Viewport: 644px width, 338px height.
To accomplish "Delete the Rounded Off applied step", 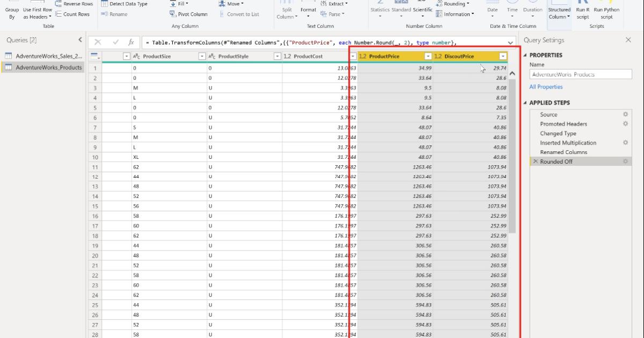I will click(535, 161).
